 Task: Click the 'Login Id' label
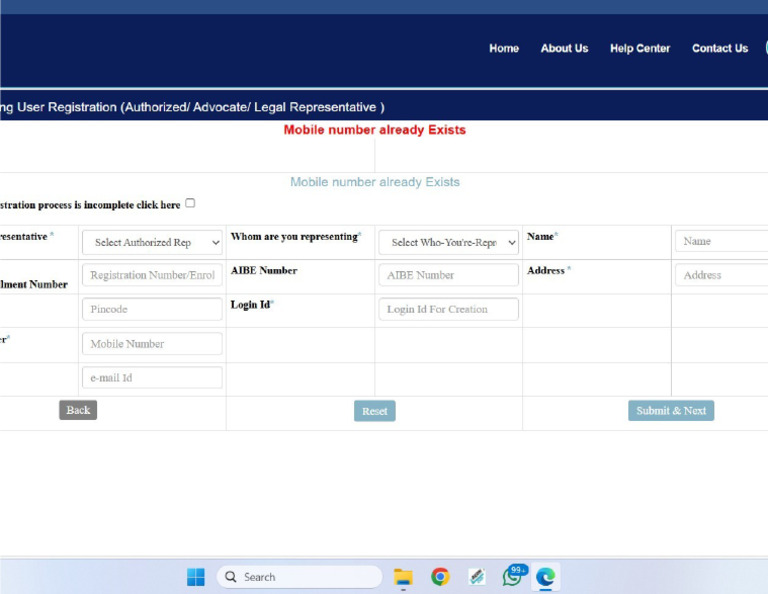coord(251,305)
